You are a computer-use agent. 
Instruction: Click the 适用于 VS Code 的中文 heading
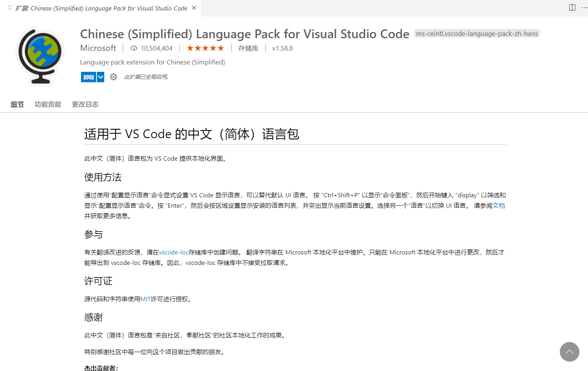(x=192, y=134)
